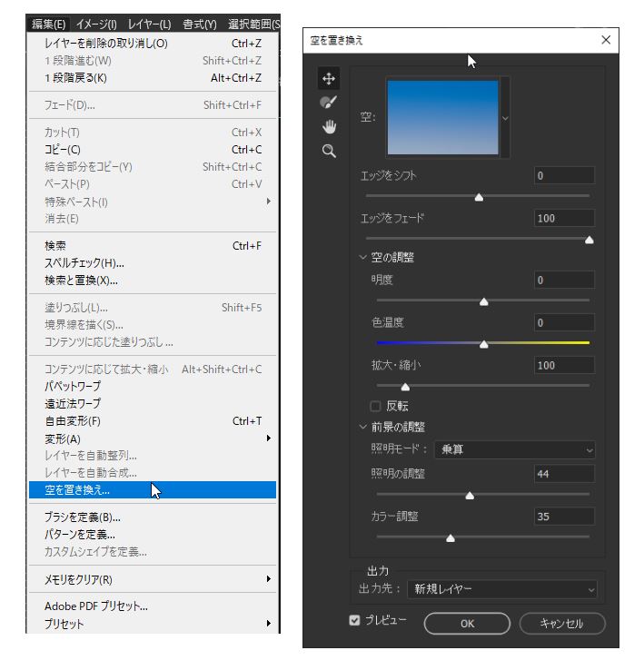Screen dimensions: 644x670
Task: Choose 検索と置換(X)...
Action: point(153,281)
